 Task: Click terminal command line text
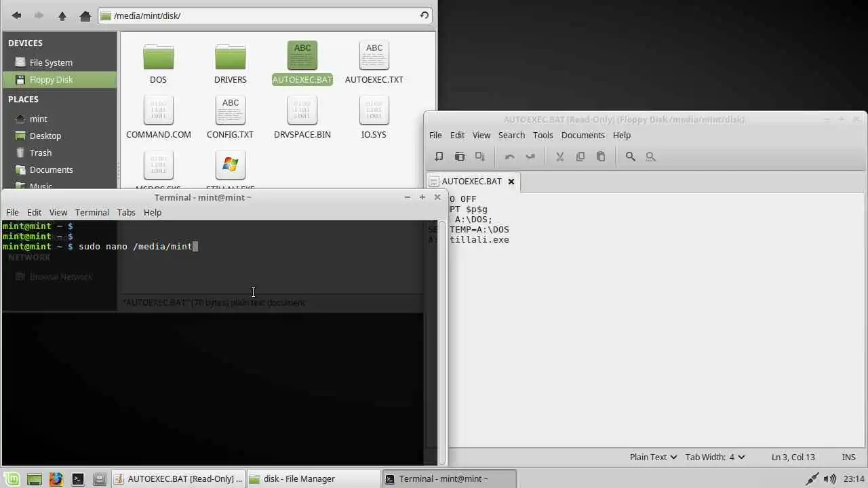coord(136,247)
